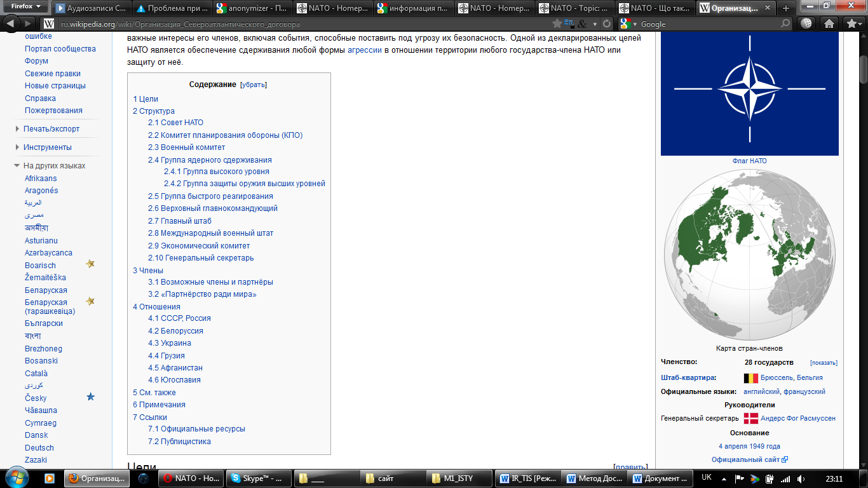868x488 pixels.
Task: Jump to '2.7 Главный штаб' entry
Action: pos(180,221)
